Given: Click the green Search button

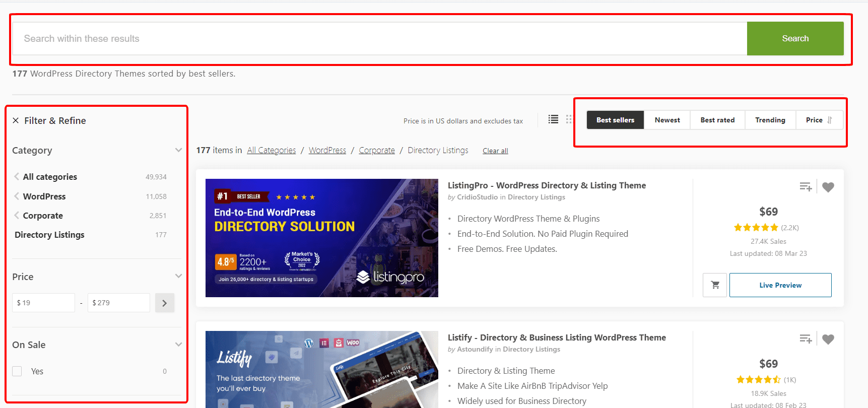Looking at the screenshot, I should [x=795, y=38].
